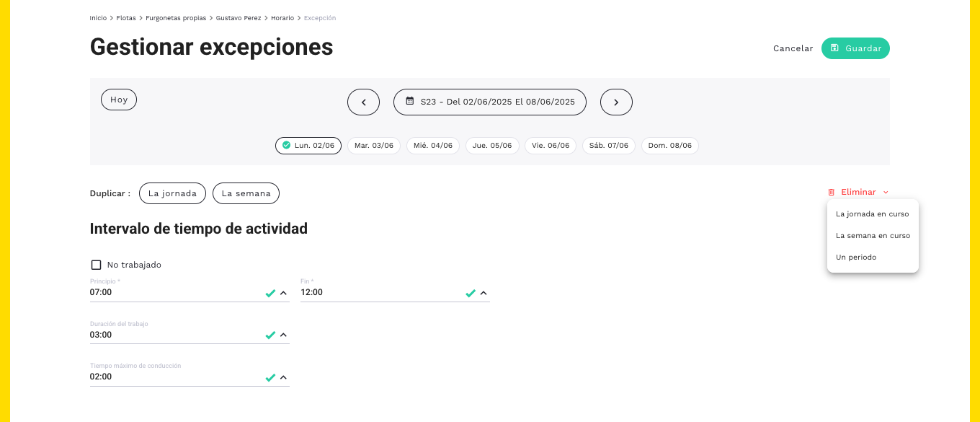Click green checkmark in Principio field
Image resolution: width=980 pixels, height=422 pixels.
click(270, 293)
